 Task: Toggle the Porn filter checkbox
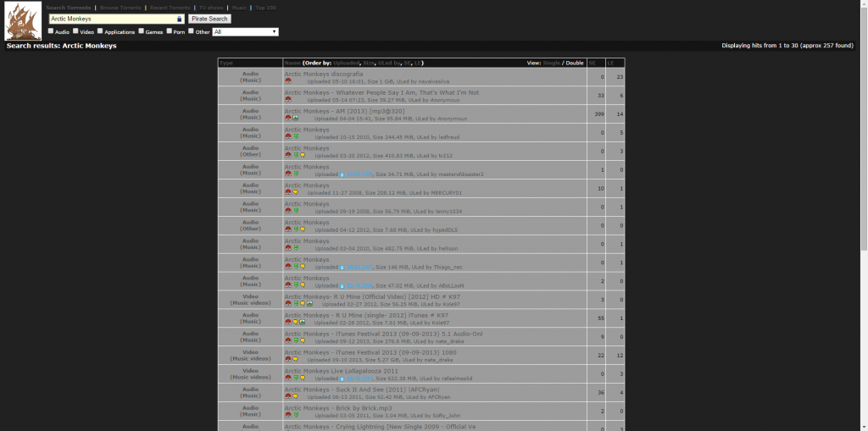tap(169, 31)
